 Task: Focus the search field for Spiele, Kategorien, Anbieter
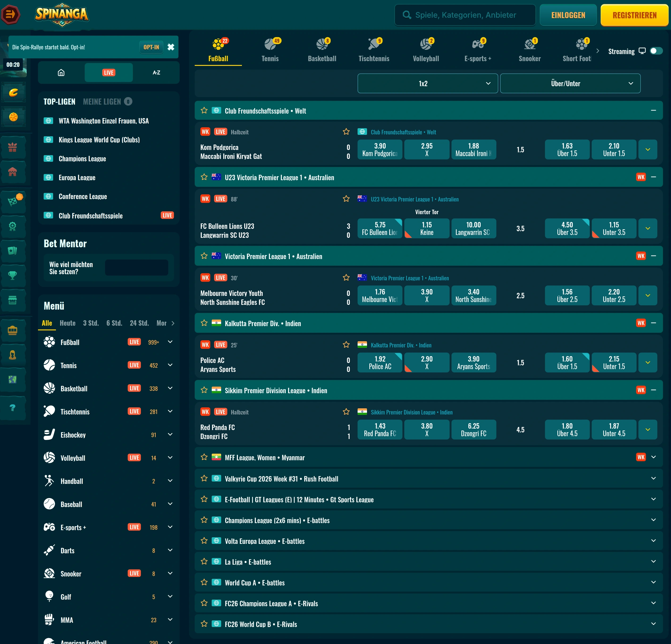(465, 15)
